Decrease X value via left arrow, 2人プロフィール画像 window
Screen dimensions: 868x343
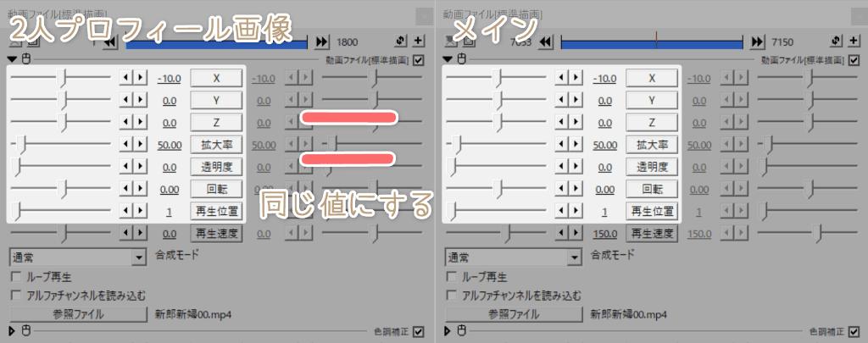tap(126, 78)
